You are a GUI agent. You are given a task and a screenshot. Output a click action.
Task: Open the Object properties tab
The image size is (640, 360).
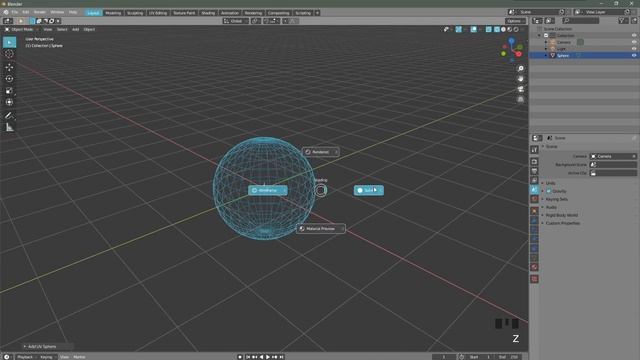(x=534, y=211)
